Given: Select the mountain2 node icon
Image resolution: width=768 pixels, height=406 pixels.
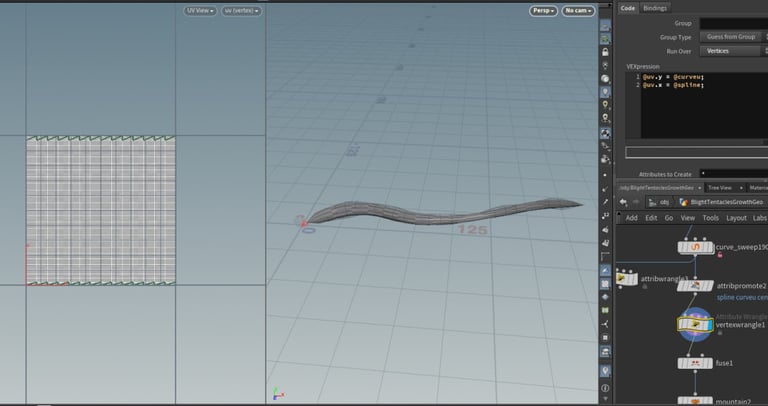Looking at the screenshot, I should [x=695, y=402].
